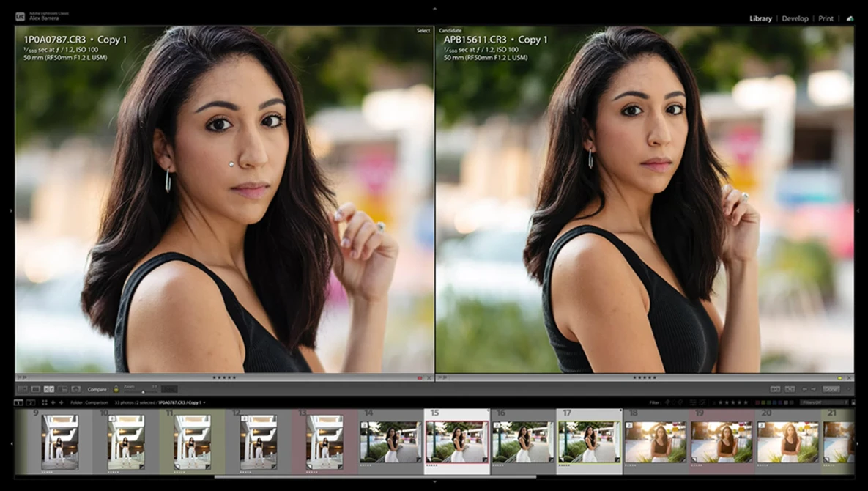Filter by red color label

[x=757, y=402]
